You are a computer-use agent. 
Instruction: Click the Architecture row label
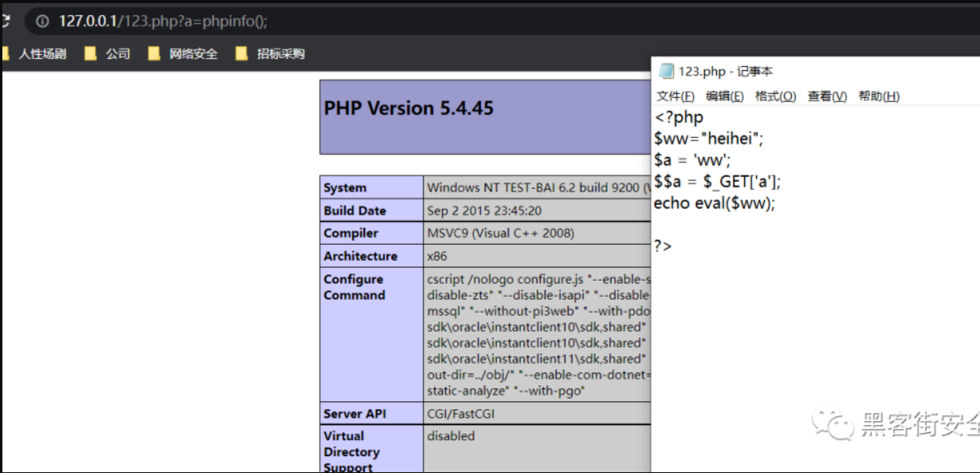point(360,256)
